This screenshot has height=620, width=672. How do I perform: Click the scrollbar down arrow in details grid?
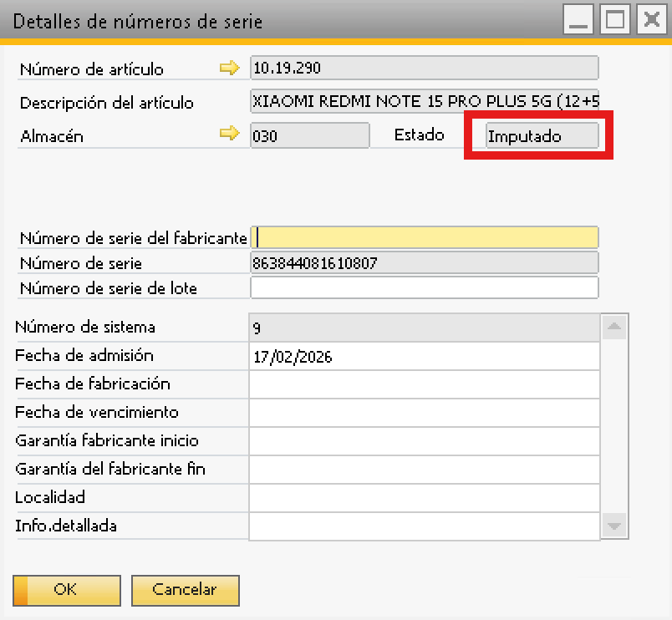pyautogui.click(x=614, y=526)
